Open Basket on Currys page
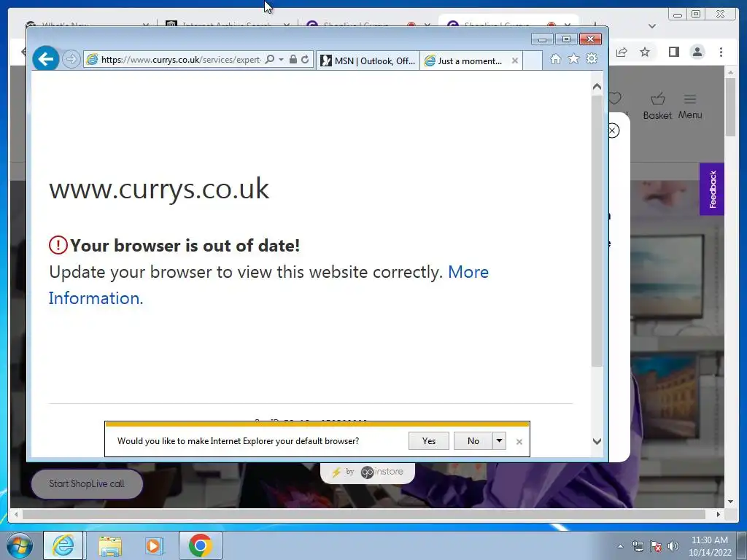Screen dimensions: 747x560 [x=657, y=106]
